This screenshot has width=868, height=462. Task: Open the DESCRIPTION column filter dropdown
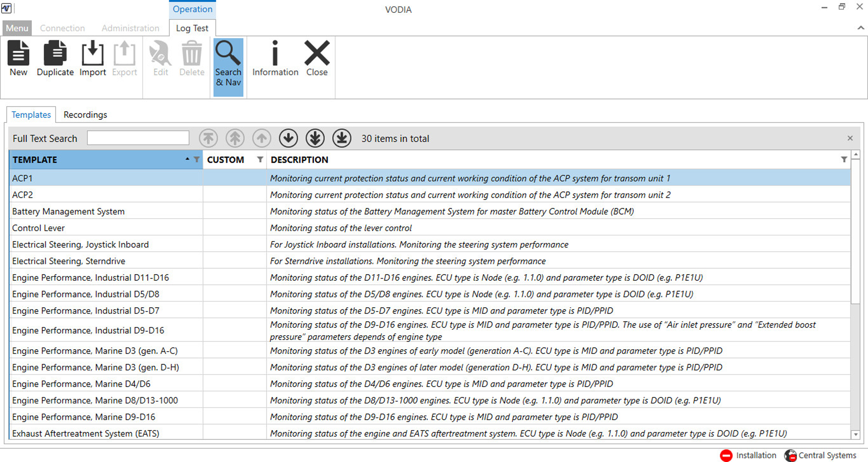pyautogui.click(x=844, y=160)
